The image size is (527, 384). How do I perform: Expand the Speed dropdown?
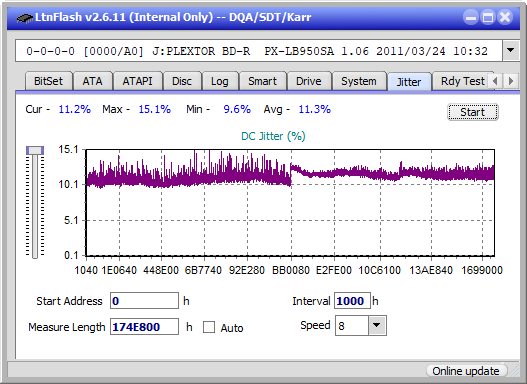[x=377, y=325]
